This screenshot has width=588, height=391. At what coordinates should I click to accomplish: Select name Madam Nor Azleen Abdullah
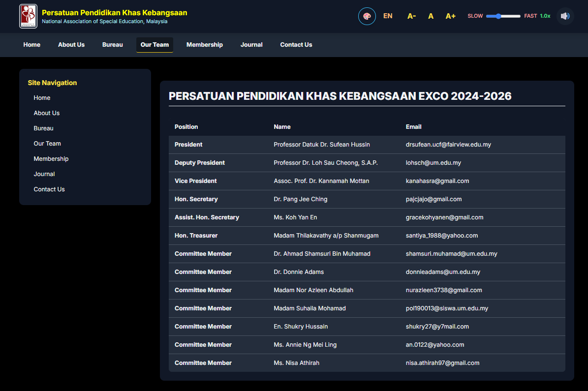click(313, 290)
